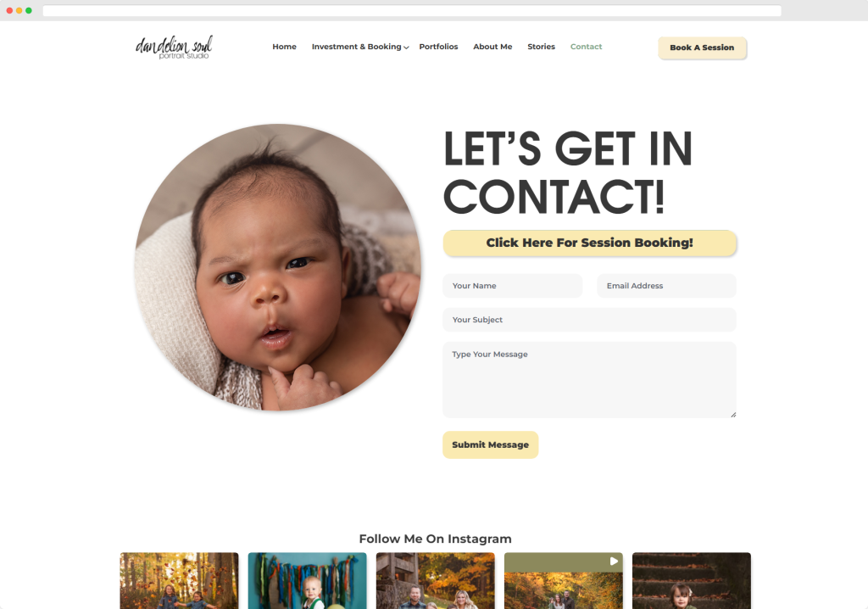The image size is (868, 609).
Task: Open the baby with ribbon banner thumbnail
Action: pos(307,580)
